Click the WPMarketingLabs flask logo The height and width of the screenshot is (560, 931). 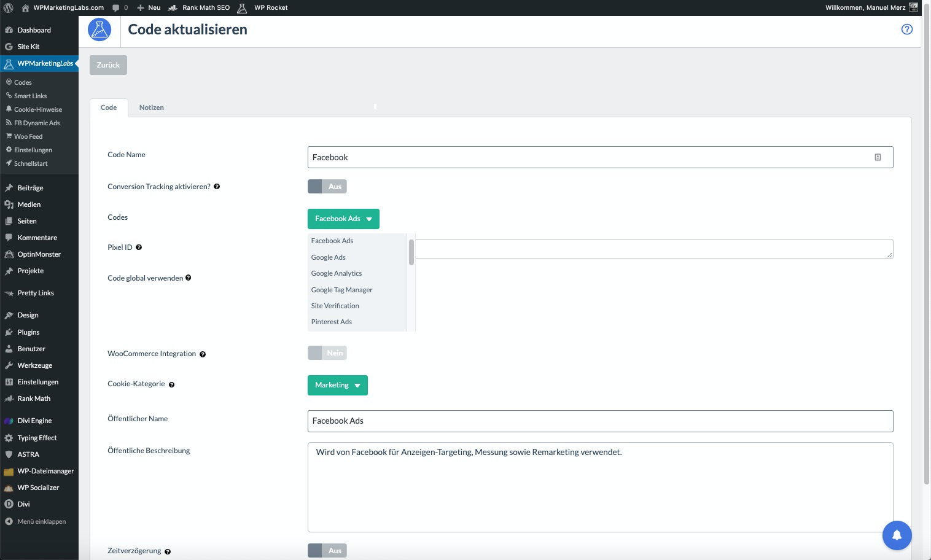pos(99,29)
